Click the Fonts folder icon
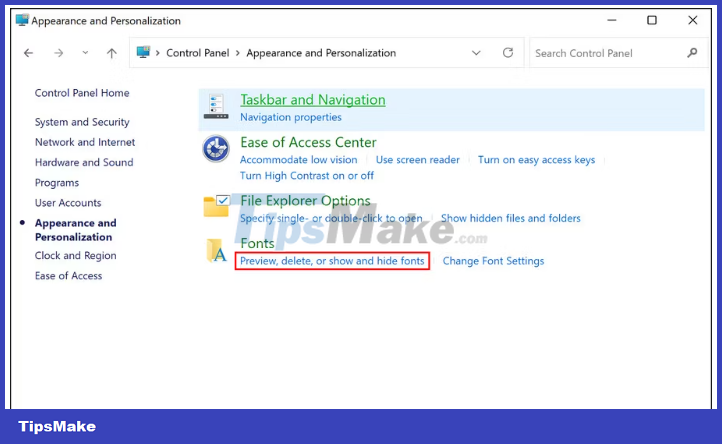The height and width of the screenshot is (444, 722). pos(216,251)
